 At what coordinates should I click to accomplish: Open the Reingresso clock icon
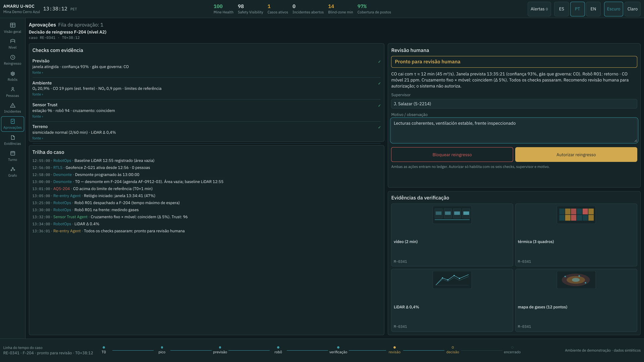12,57
